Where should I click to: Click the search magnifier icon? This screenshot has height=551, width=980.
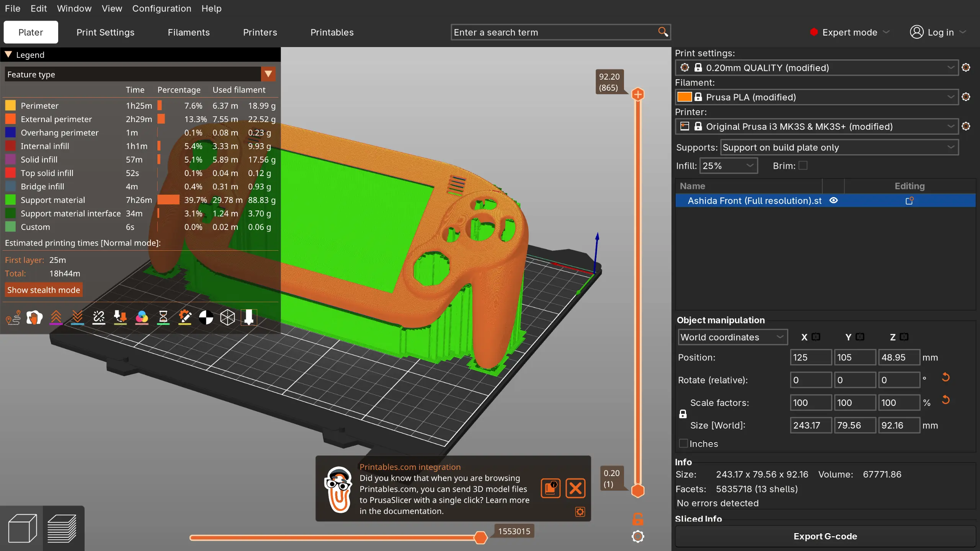pyautogui.click(x=663, y=32)
